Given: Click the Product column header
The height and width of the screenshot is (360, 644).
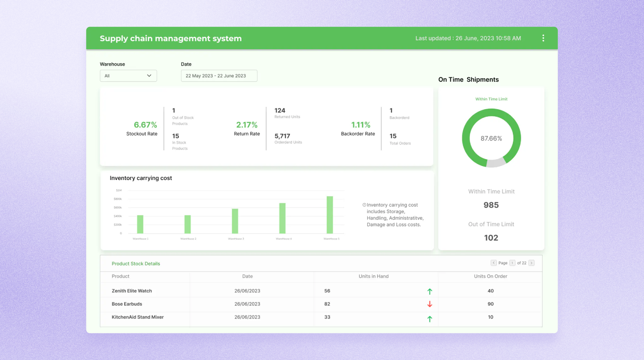Looking at the screenshot, I should tap(120, 276).
